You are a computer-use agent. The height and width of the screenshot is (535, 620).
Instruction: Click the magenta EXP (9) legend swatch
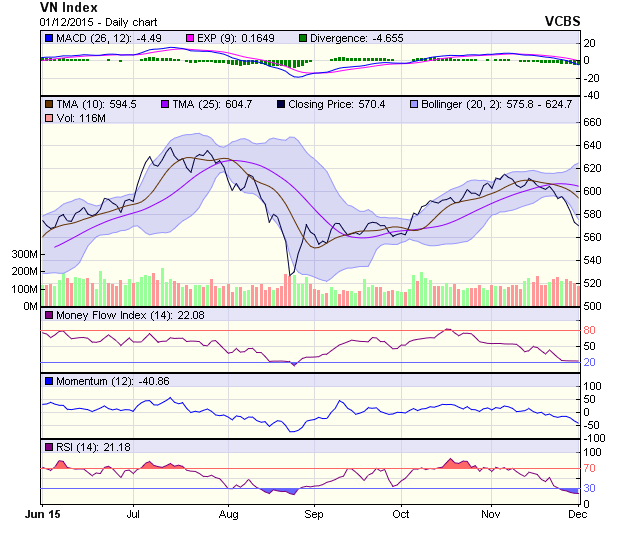(x=191, y=37)
